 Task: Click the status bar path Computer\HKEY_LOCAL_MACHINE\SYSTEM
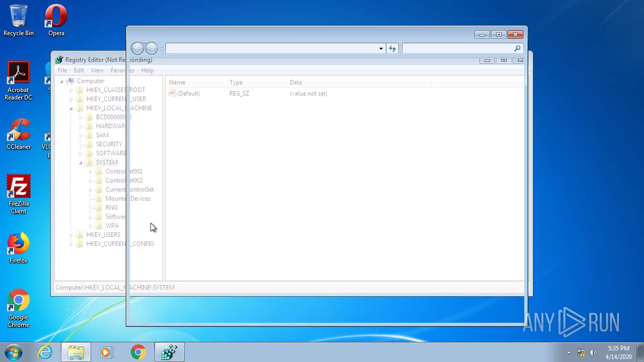click(115, 288)
